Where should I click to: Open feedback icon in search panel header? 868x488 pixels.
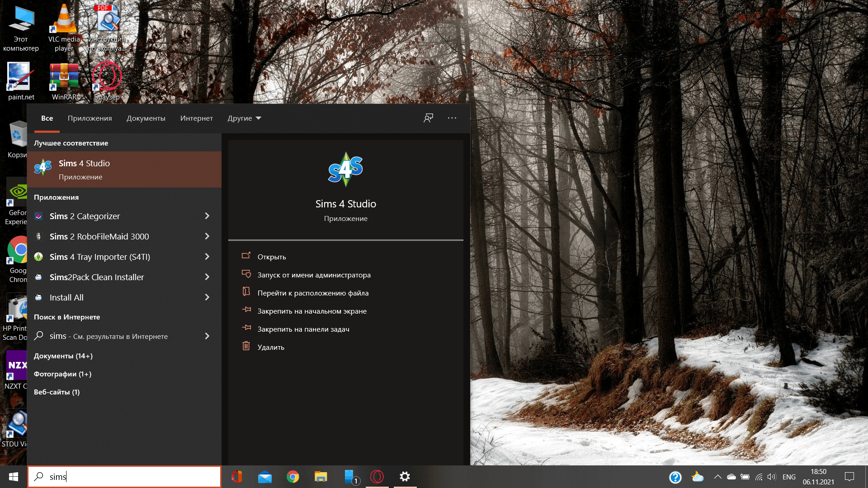click(428, 118)
